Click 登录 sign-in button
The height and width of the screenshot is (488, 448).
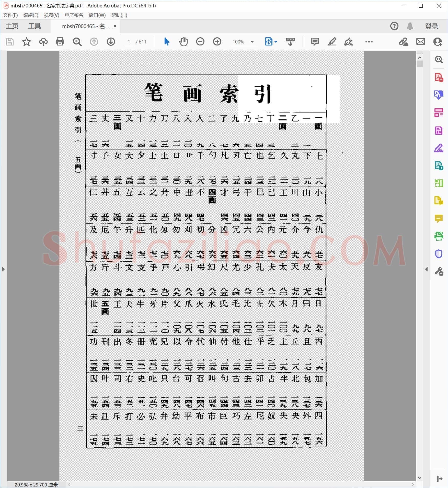pyautogui.click(x=431, y=26)
